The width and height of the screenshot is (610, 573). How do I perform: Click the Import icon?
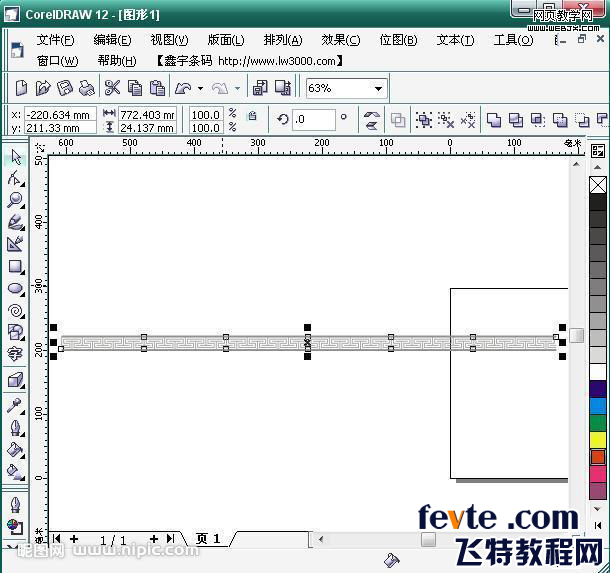pos(260,88)
